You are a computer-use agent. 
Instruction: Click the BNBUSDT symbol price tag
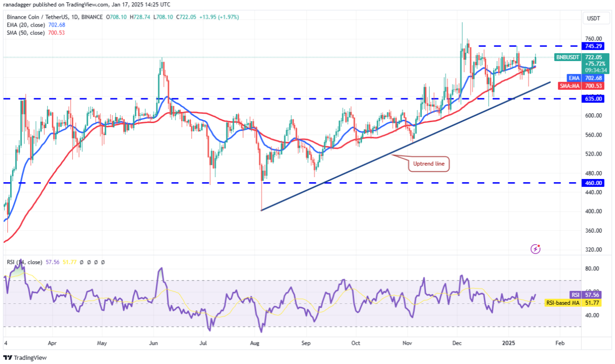coord(568,57)
